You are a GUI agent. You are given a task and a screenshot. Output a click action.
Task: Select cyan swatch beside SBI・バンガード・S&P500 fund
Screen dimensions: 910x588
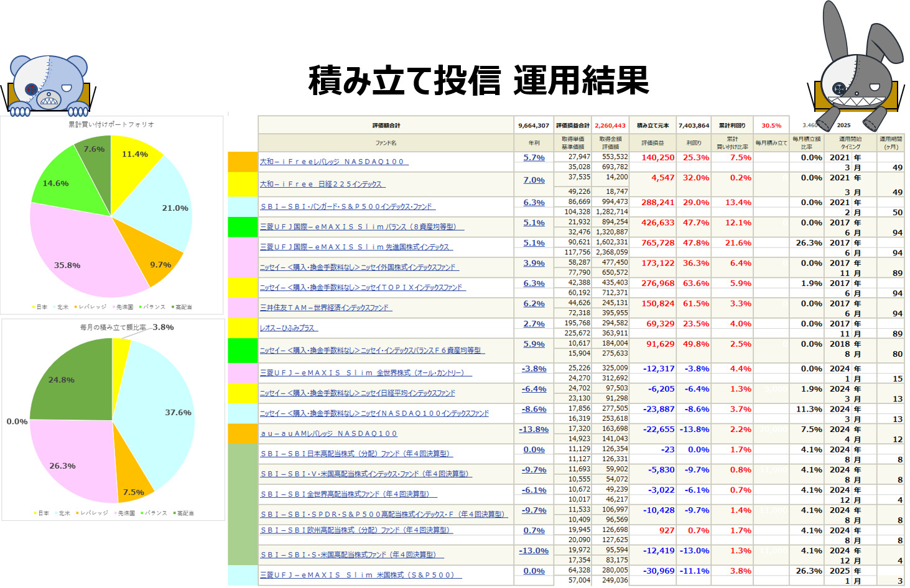click(x=243, y=206)
